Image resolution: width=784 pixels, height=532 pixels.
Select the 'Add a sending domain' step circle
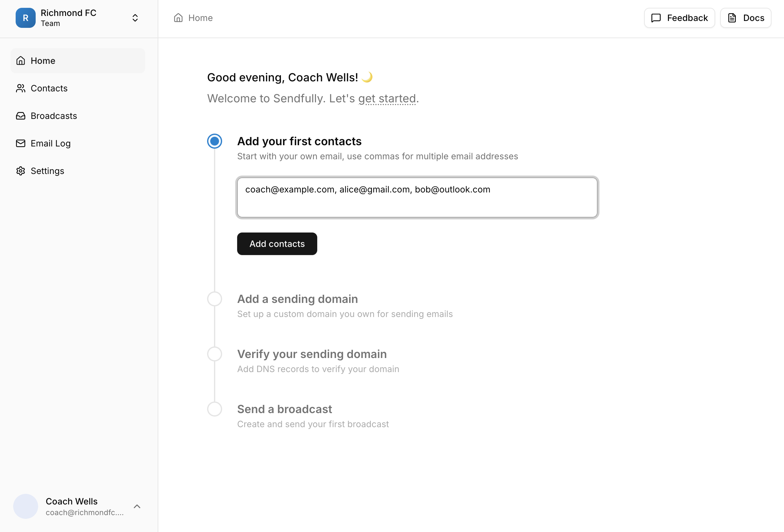pyautogui.click(x=215, y=299)
